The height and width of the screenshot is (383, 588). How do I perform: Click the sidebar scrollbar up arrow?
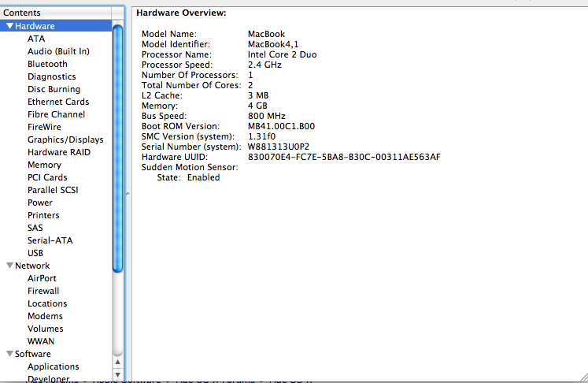[x=118, y=363]
